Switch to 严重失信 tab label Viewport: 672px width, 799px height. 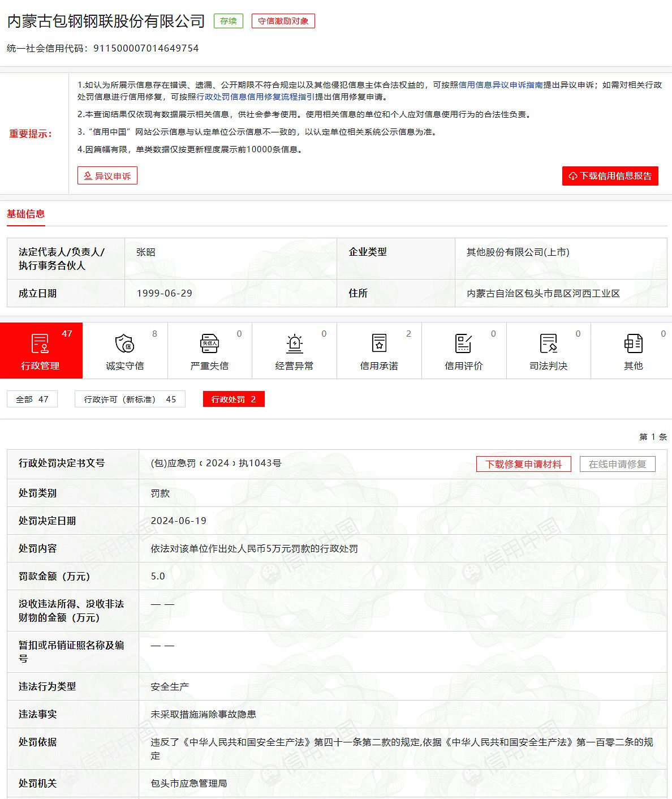(x=209, y=366)
